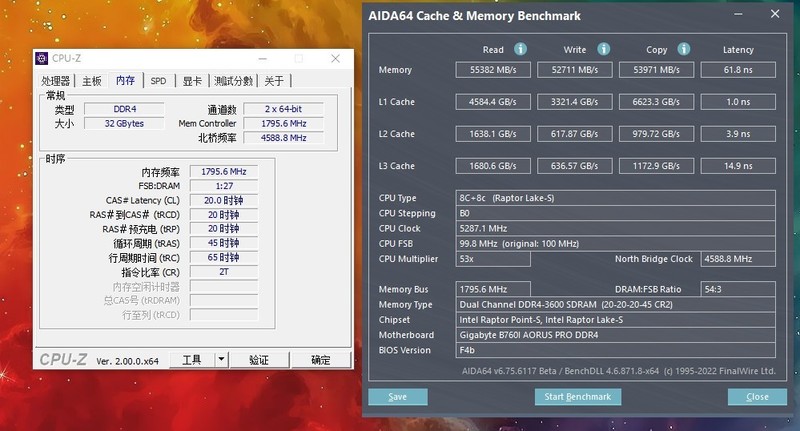Minimize the AIDA64 benchmark window
Viewport: 800px width, 431px height.
click(x=738, y=14)
